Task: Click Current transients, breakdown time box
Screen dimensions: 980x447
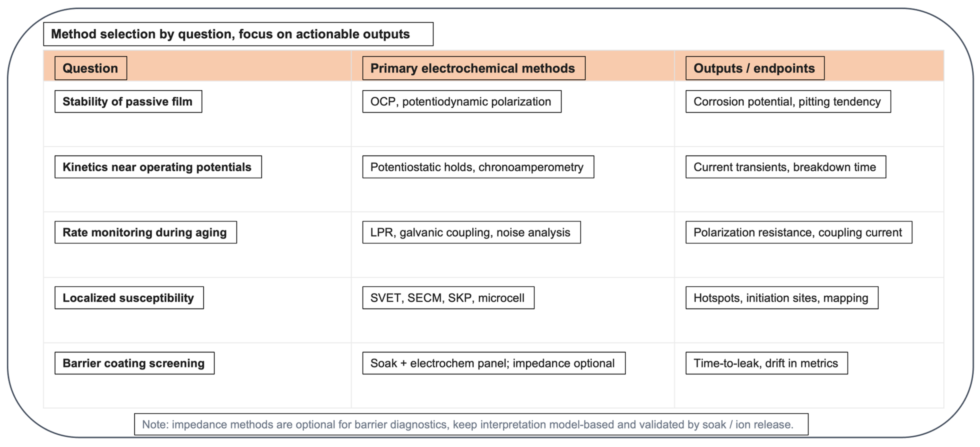Action: point(786,167)
